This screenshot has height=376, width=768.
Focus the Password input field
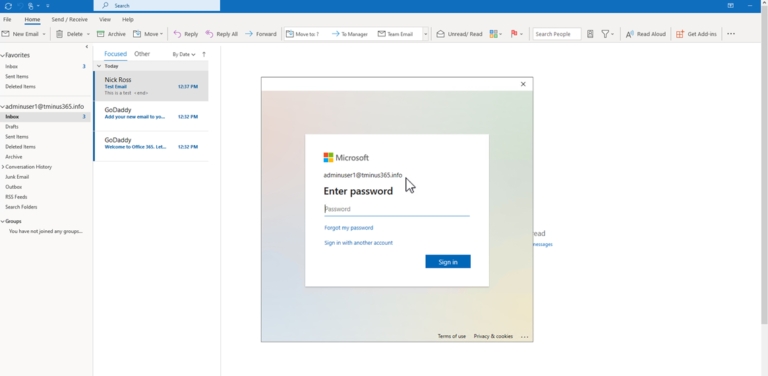tap(397, 209)
